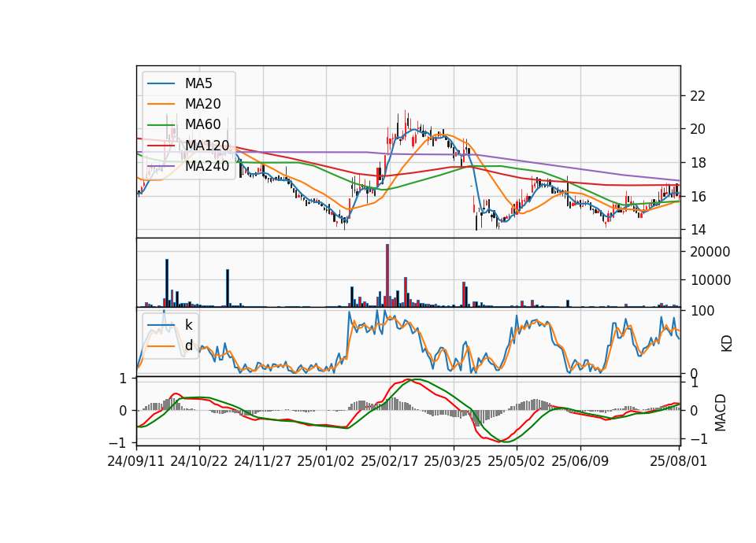Click the 25/03/25 date axis label
Viewport: 756px width, 543px height.
click(x=453, y=461)
